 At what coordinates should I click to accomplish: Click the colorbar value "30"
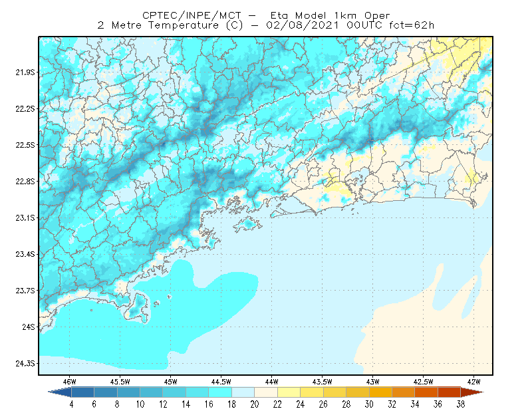(x=369, y=404)
